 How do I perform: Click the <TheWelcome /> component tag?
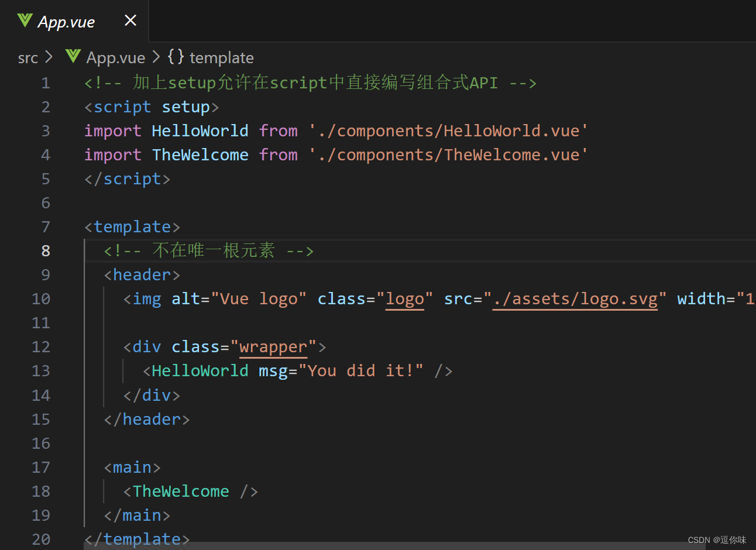pos(188,491)
